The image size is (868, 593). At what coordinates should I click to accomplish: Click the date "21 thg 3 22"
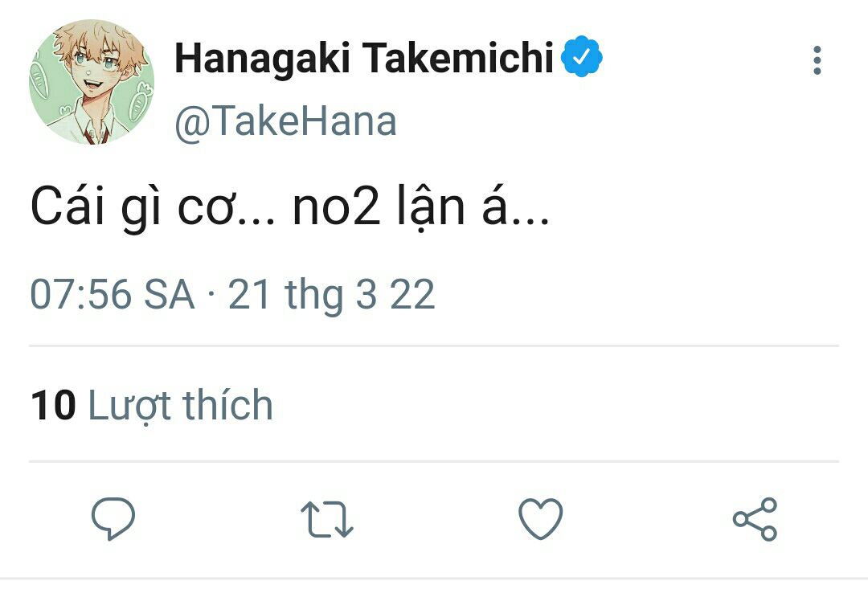(x=331, y=295)
